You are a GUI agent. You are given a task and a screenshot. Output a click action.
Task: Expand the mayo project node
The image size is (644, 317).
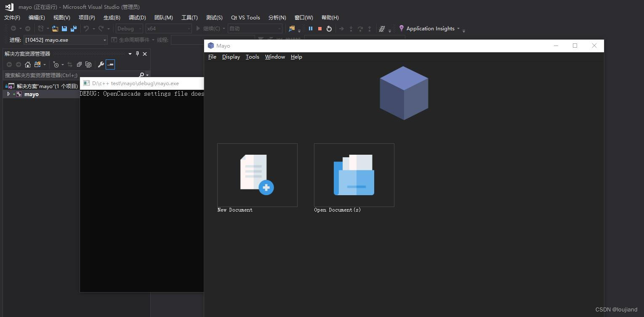coord(8,94)
